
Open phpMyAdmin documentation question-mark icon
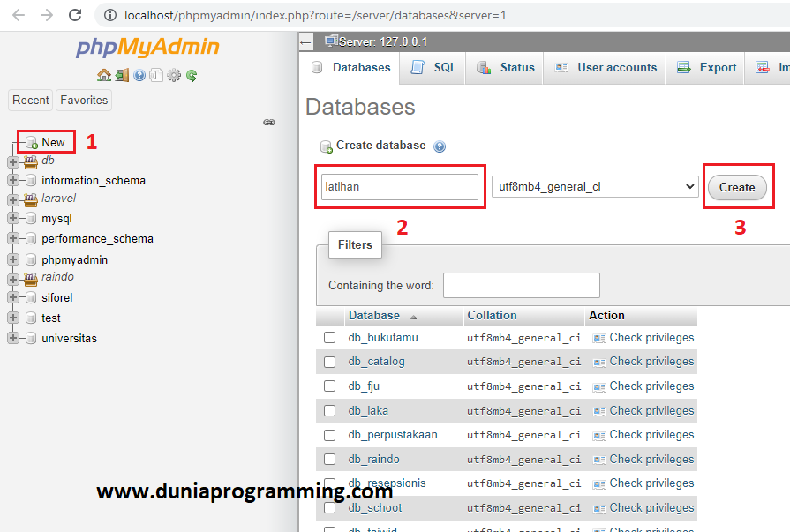coord(139,75)
